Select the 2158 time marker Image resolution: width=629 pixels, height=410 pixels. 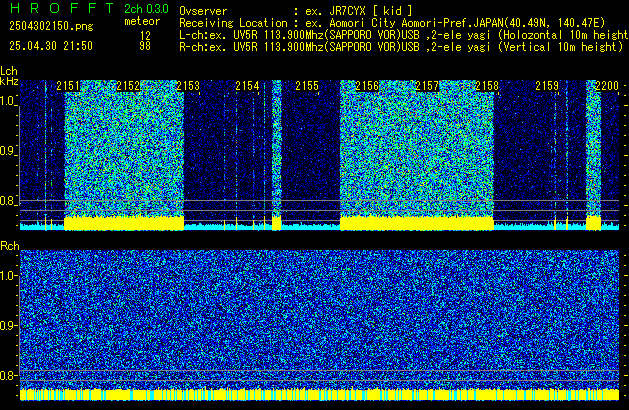point(487,86)
